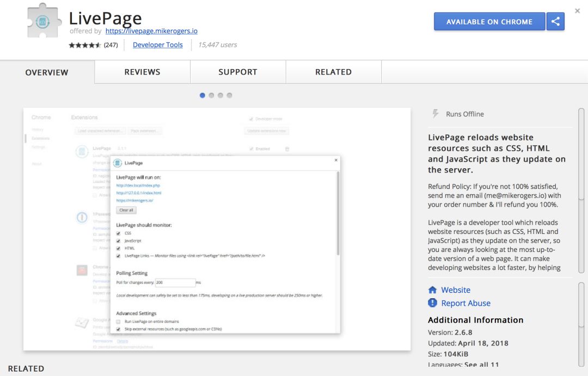Click the description panel scrollbar
Screen dimensions: 588x376
(x=581, y=190)
